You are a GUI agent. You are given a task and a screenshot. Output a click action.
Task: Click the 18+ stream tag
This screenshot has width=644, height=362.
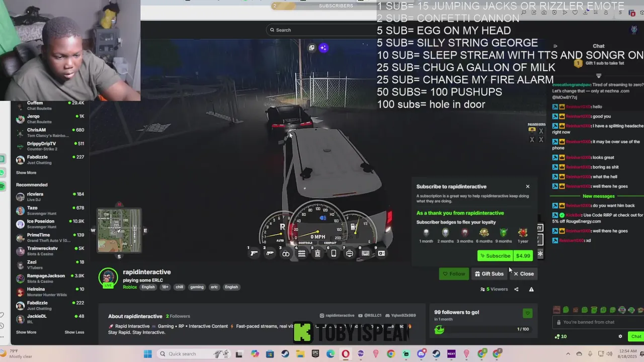coord(165,287)
